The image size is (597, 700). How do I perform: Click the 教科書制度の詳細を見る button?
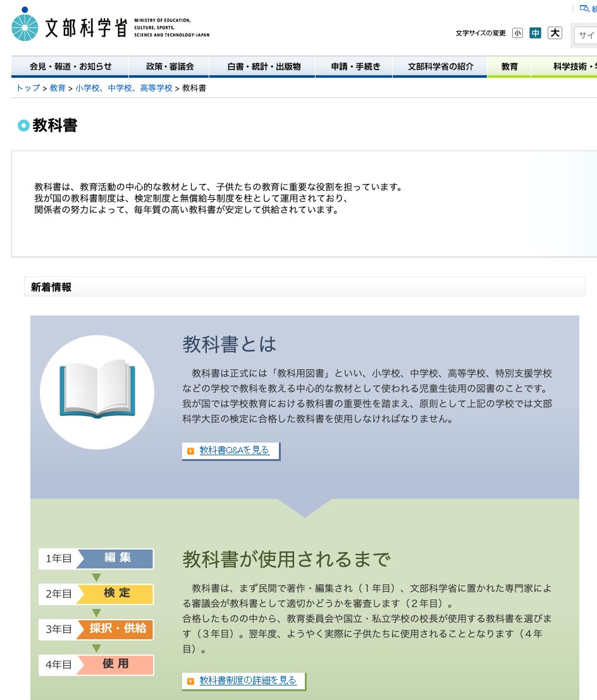point(247,680)
